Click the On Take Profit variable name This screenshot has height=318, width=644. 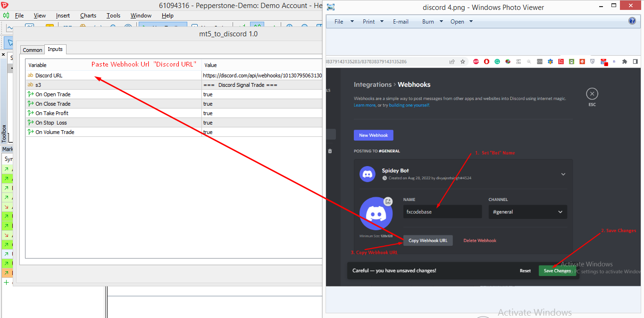pyautogui.click(x=52, y=113)
